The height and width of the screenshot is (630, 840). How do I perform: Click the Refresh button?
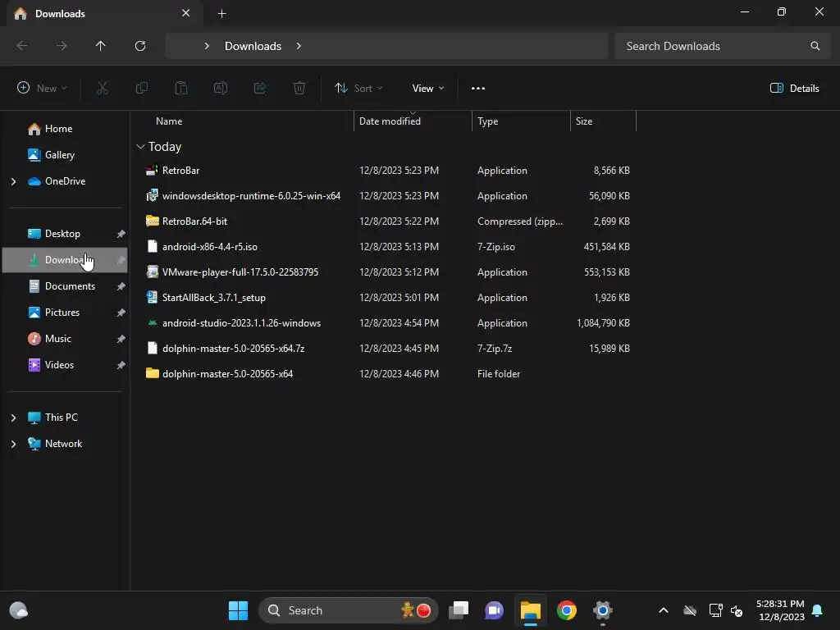(140, 46)
